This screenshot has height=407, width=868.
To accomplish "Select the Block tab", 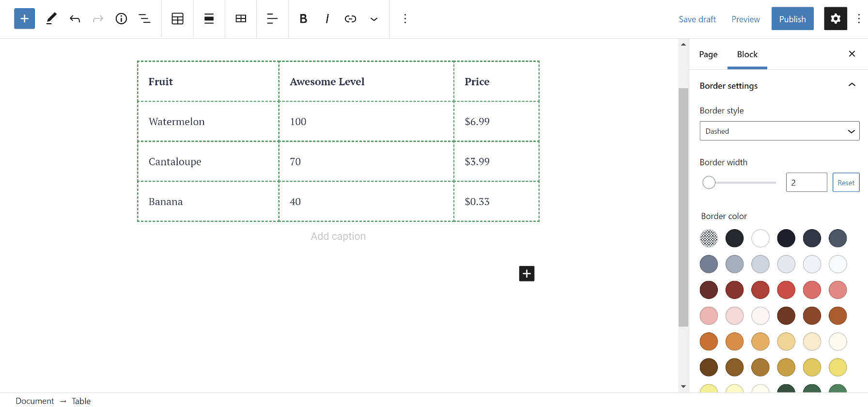I will pos(747,54).
